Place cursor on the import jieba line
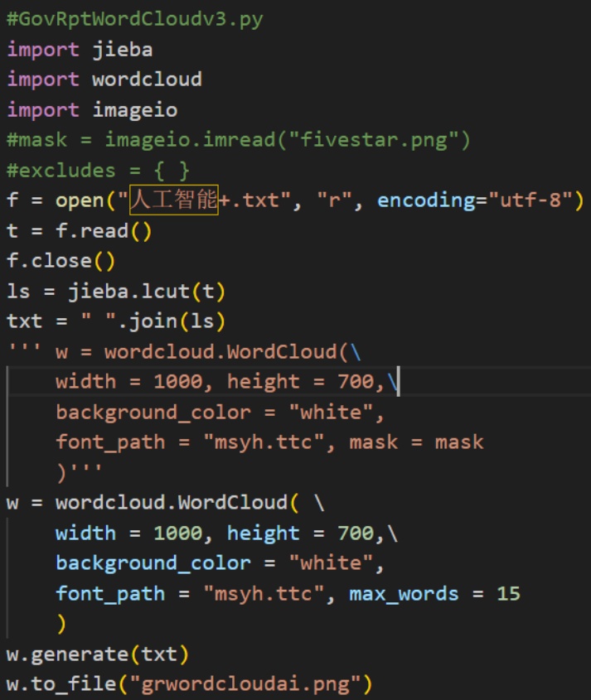591x700 pixels. (80, 49)
